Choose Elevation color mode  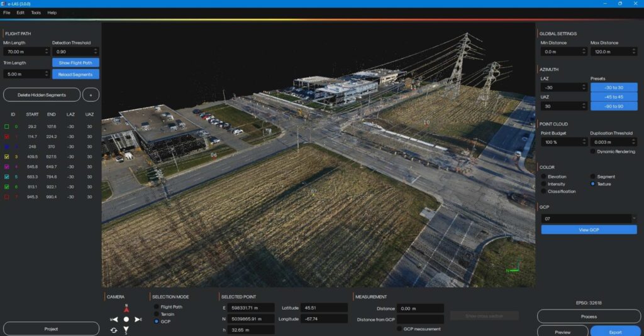point(544,176)
